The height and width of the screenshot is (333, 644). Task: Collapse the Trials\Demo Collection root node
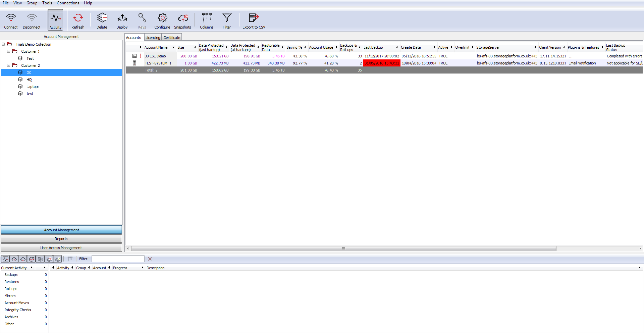tap(3, 44)
